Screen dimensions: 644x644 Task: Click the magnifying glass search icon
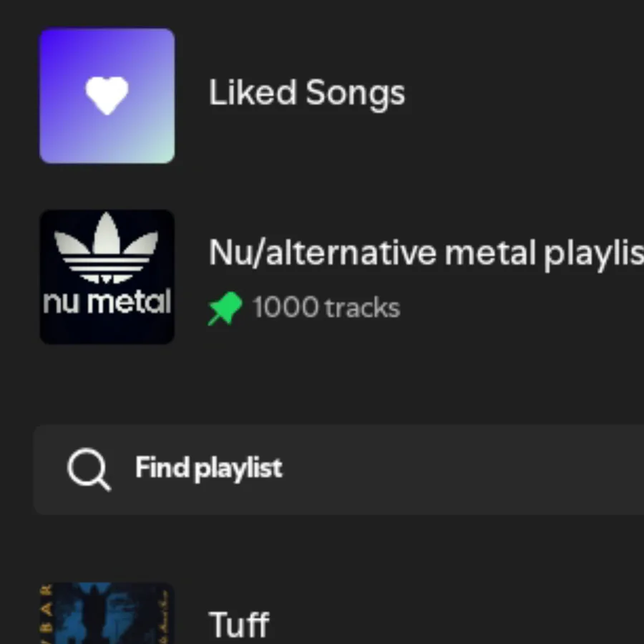[89, 469]
